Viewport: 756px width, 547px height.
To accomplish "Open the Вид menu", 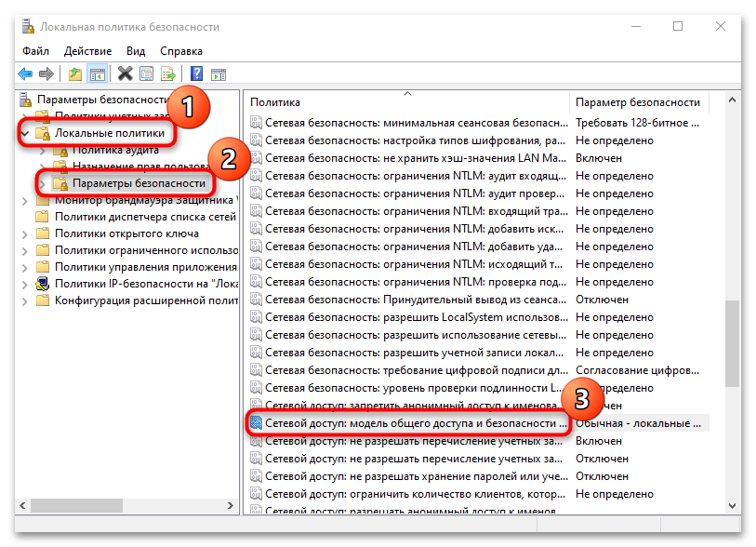I will [x=136, y=51].
